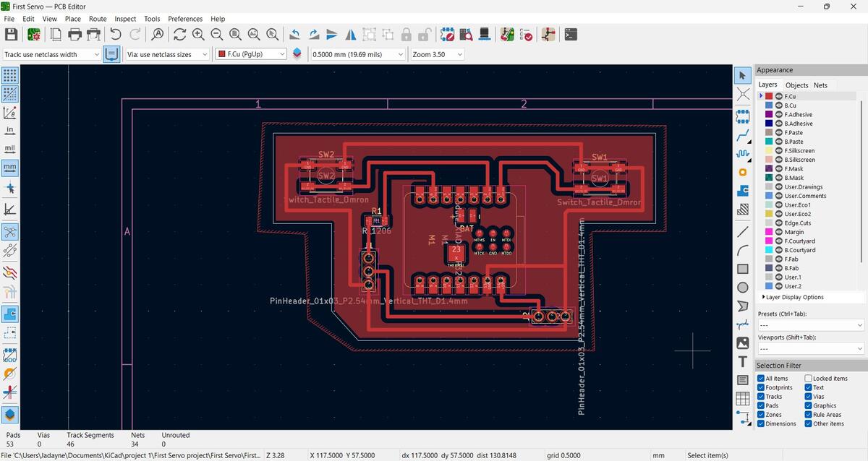Click the SW1 switch footprint on board

[599, 178]
